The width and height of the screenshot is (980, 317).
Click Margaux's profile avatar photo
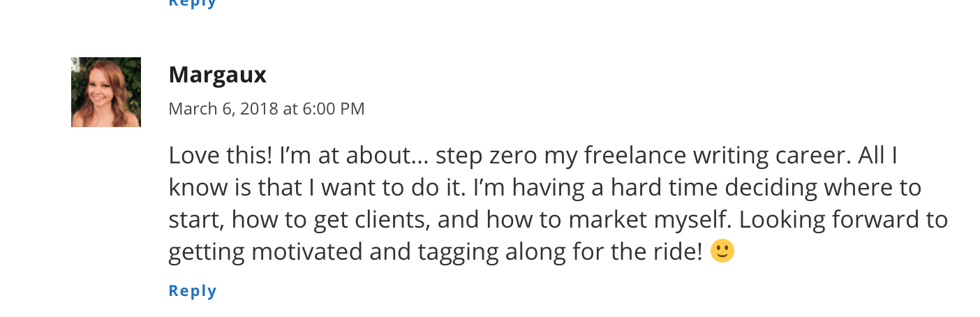pos(106,92)
